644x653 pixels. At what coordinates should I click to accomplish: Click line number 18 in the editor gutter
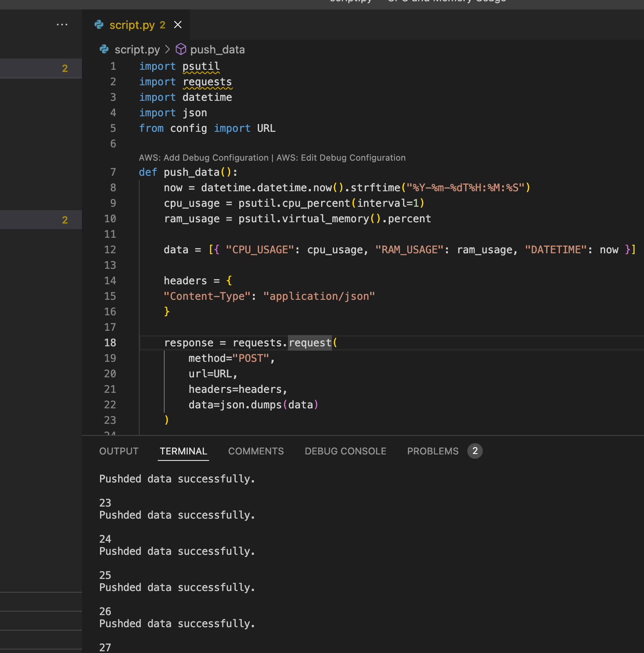(110, 342)
